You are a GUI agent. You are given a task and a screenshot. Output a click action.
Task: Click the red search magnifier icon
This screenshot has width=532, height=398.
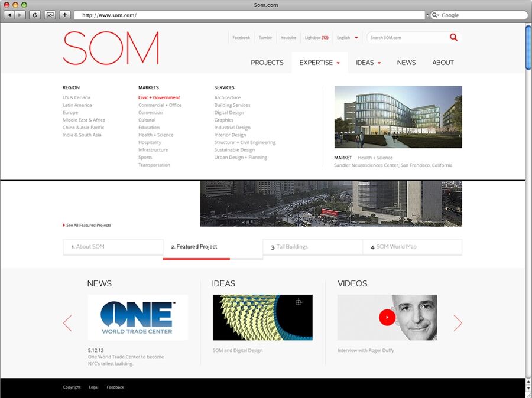click(453, 37)
